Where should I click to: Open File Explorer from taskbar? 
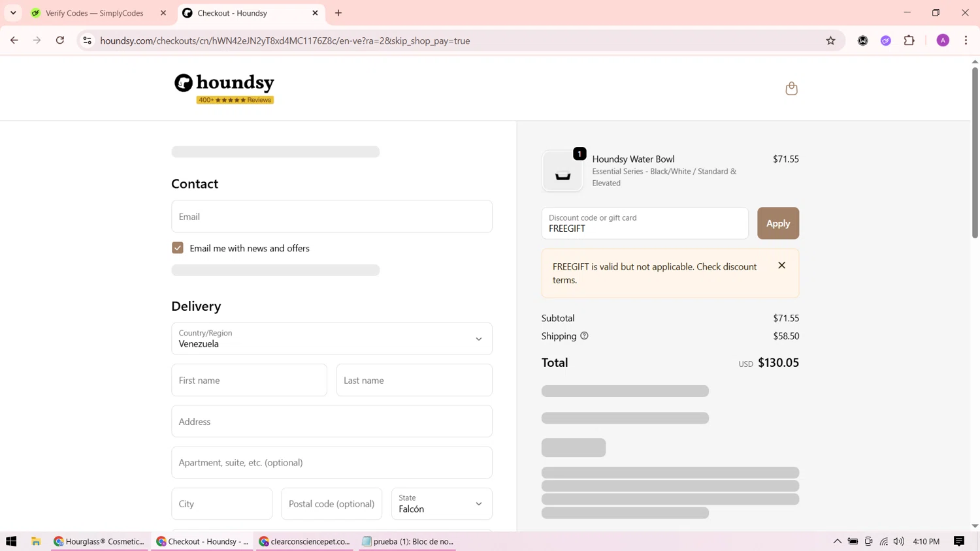[36, 541]
